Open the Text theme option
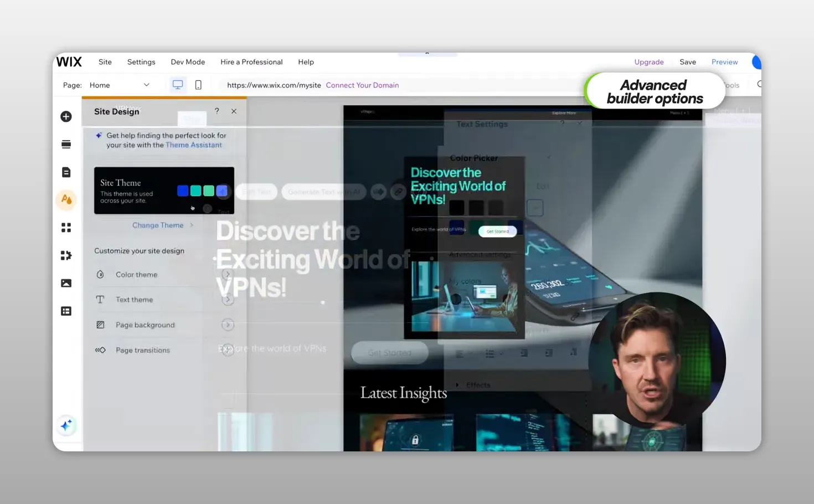The height and width of the screenshot is (504, 814). point(164,300)
